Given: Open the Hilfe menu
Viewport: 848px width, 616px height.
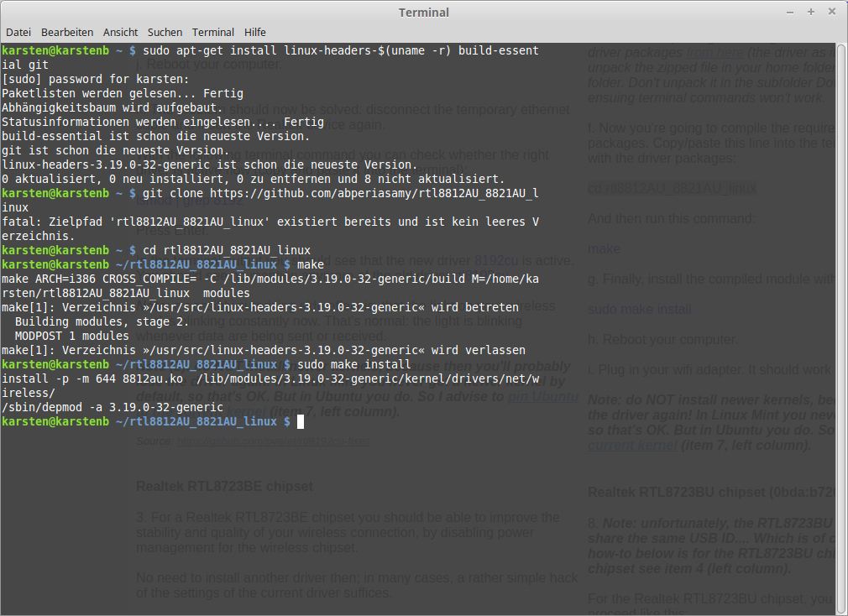Looking at the screenshot, I should click(255, 32).
